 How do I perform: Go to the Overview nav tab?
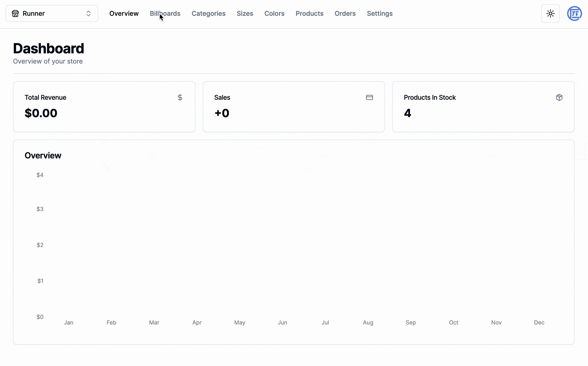tap(124, 13)
